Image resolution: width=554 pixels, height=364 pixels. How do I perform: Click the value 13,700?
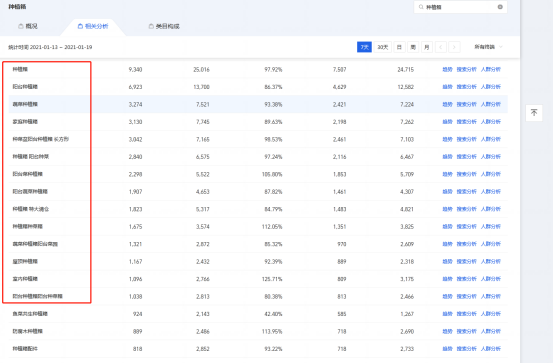point(201,87)
